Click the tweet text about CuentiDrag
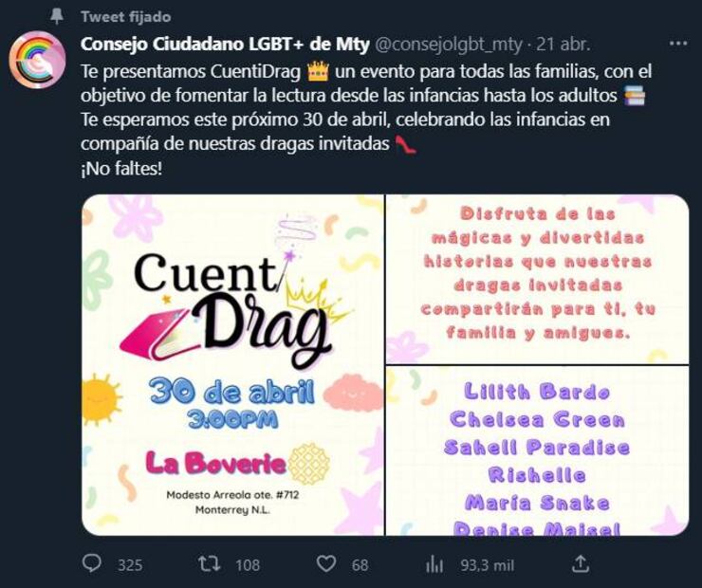This screenshot has height=588, width=702. (366, 119)
